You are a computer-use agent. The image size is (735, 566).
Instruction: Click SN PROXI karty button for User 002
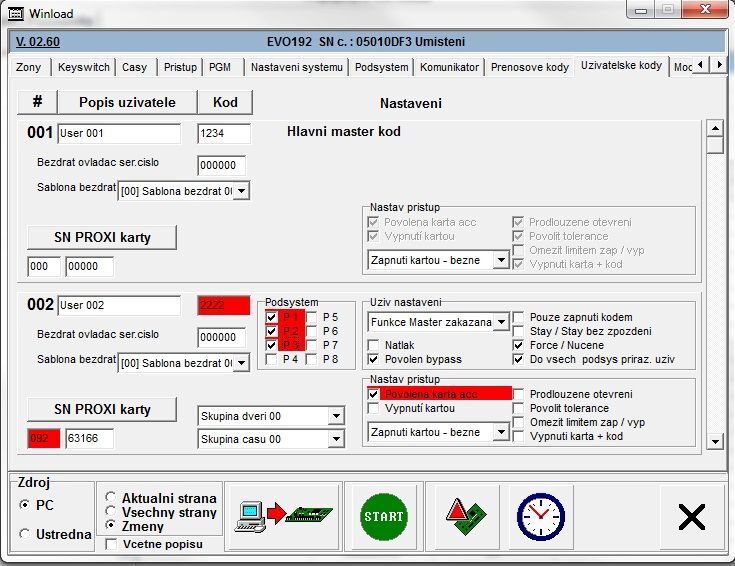102,409
